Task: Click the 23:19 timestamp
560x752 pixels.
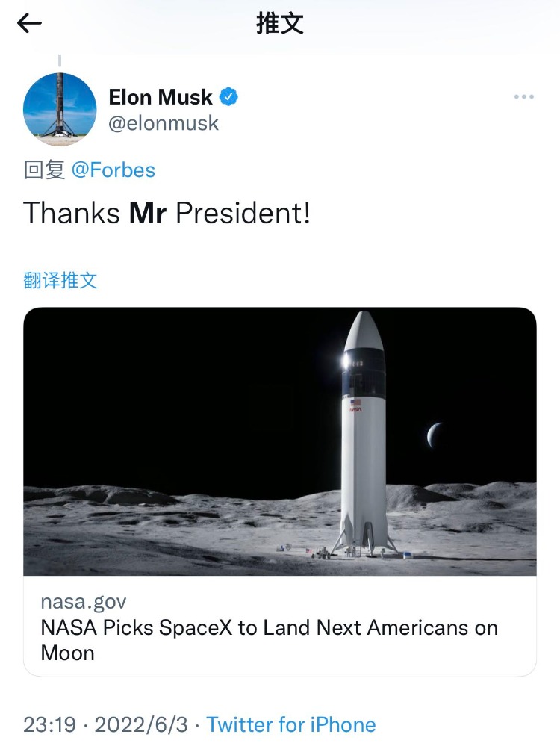Action: pos(49,724)
